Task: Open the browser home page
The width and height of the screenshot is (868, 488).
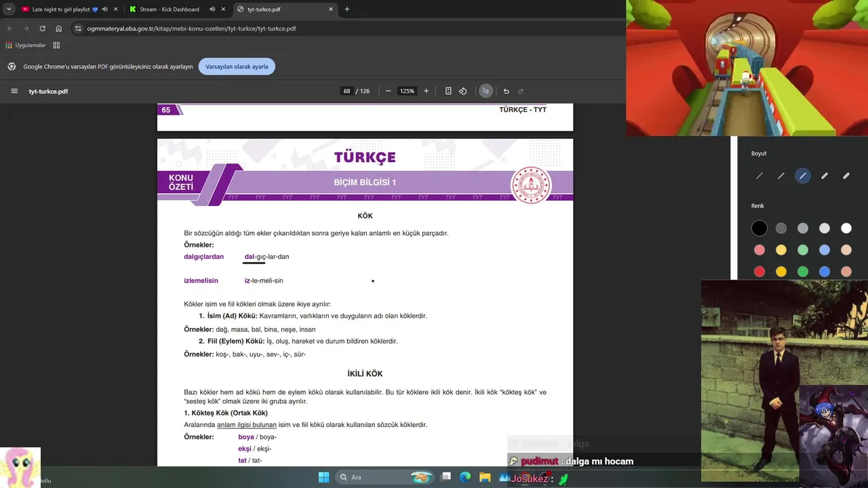Action: [x=58, y=28]
